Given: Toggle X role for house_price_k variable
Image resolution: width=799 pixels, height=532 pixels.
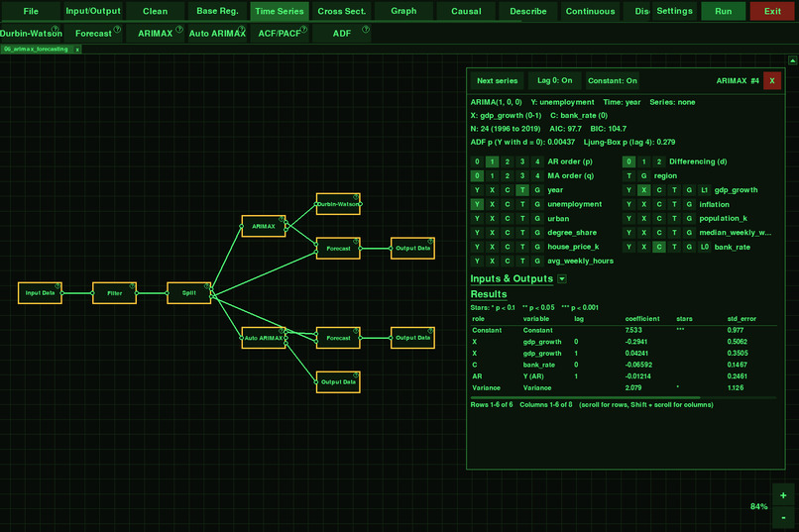Looking at the screenshot, I should tap(493, 247).
